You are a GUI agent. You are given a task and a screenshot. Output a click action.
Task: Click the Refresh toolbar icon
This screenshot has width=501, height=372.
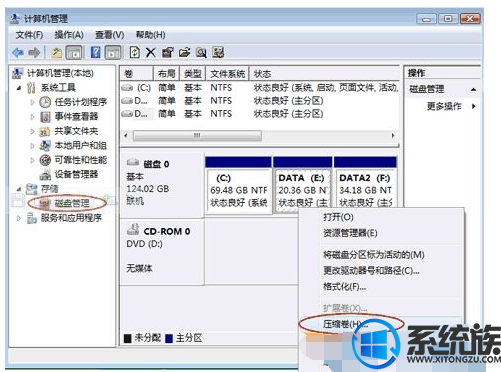(135, 52)
